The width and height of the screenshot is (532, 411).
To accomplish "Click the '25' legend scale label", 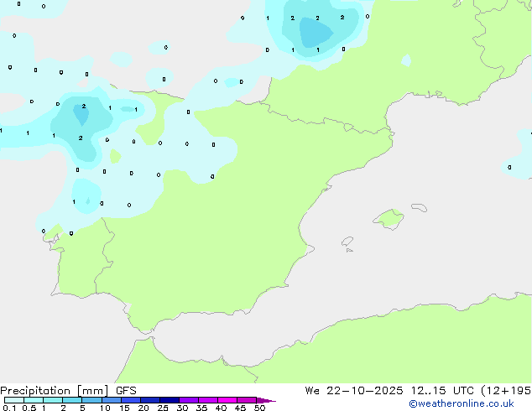I will pyautogui.click(x=163, y=408).
